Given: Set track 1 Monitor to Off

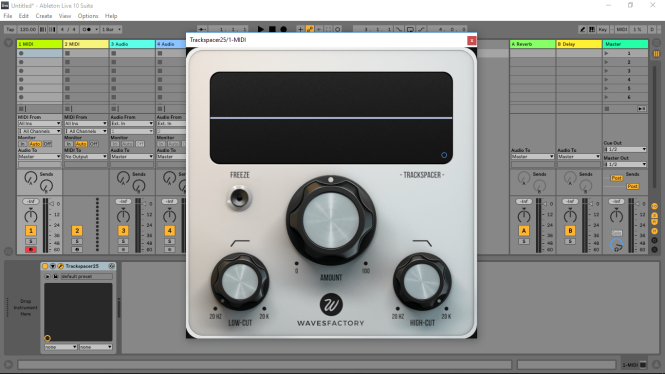Looking at the screenshot, I should [48, 144].
